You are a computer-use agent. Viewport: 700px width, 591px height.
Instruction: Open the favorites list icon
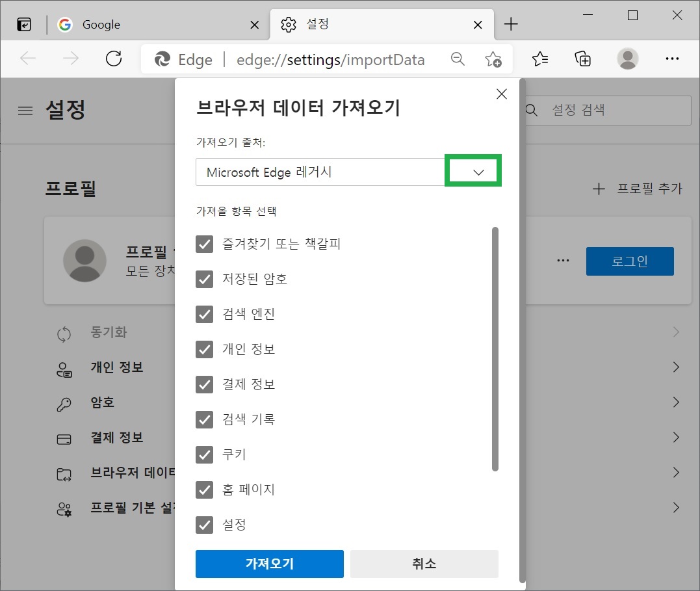(539, 59)
